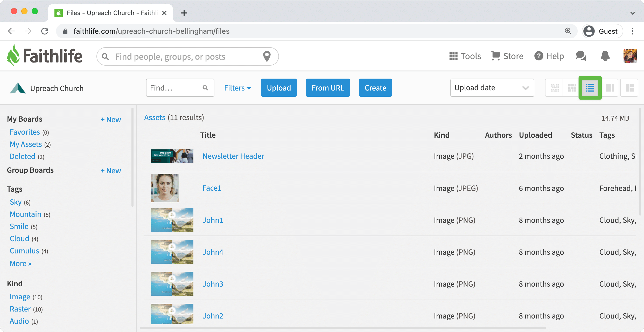
Task: Open the From URL upload dialog
Action: point(328,88)
